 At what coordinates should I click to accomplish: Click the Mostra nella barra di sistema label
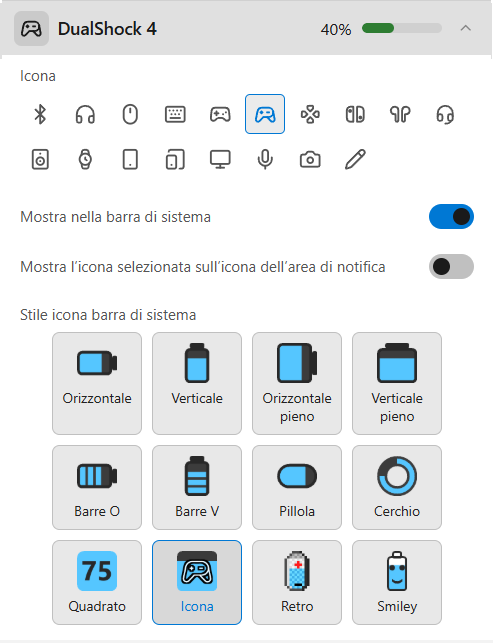coord(116,217)
